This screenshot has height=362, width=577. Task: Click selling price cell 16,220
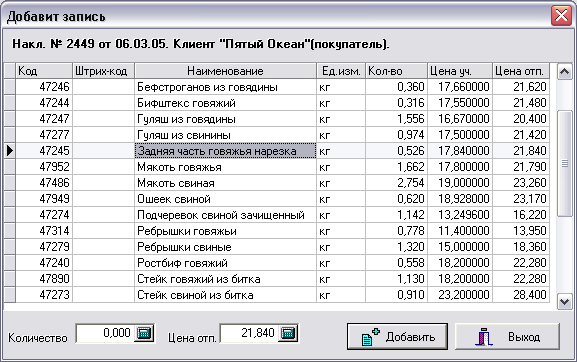pyautogui.click(x=521, y=215)
